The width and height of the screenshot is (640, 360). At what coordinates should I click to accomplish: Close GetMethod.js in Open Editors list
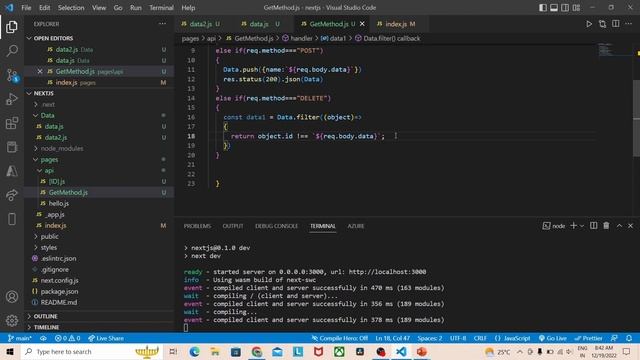pos(40,71)
